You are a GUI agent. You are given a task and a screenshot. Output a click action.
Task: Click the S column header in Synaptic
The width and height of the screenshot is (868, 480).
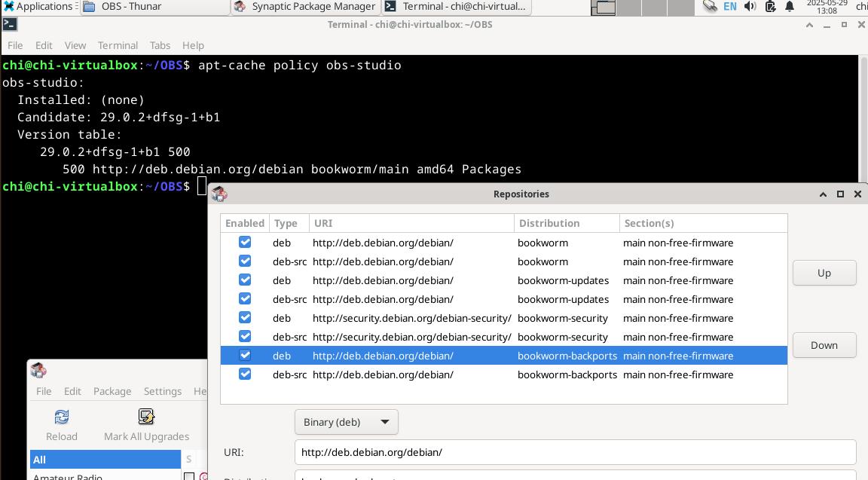189,459
